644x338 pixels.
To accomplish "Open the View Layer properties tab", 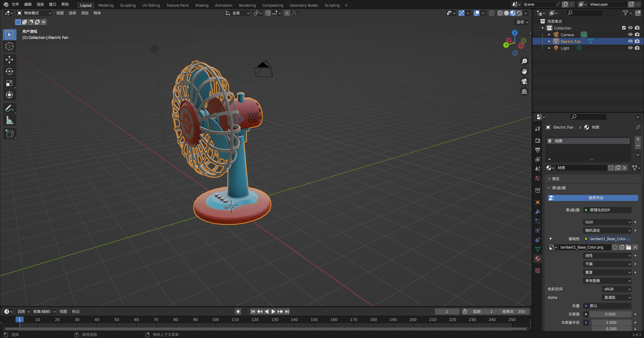I will (x=538, y=159).
